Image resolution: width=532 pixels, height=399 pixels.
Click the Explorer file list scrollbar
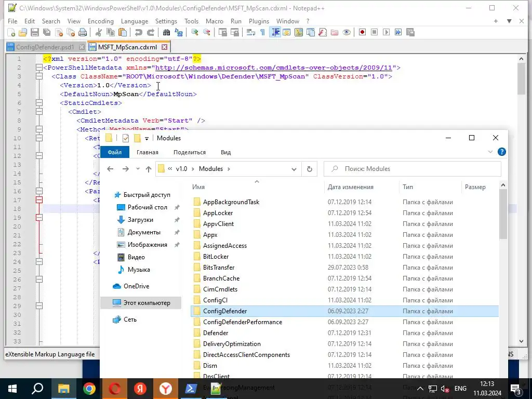coord(503,214)
